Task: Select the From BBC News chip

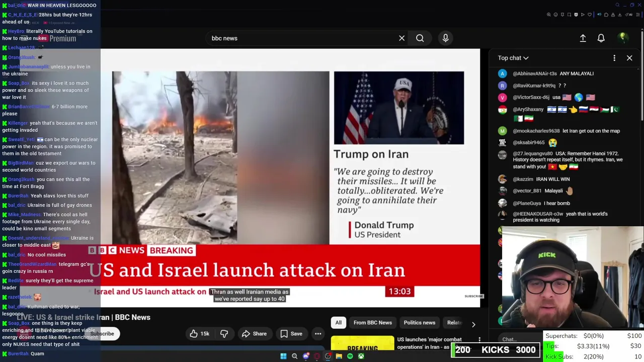Action: pyautogui.click(x=373, y=323)
